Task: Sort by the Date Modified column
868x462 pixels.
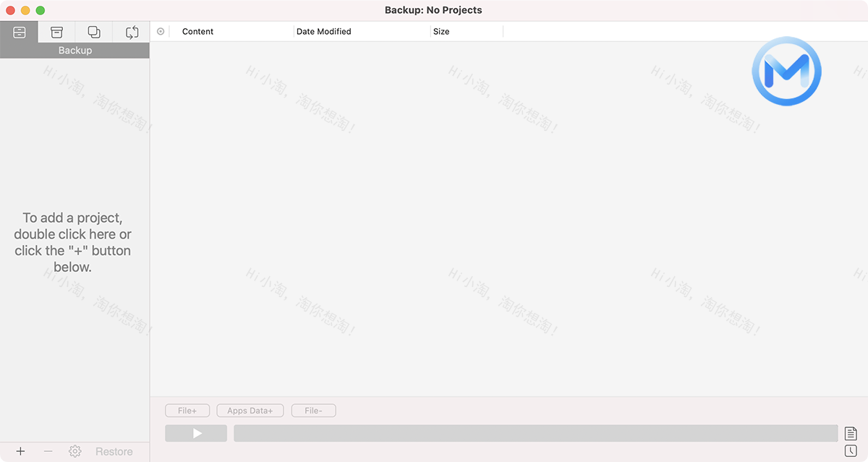Action: tap(323, 31)
